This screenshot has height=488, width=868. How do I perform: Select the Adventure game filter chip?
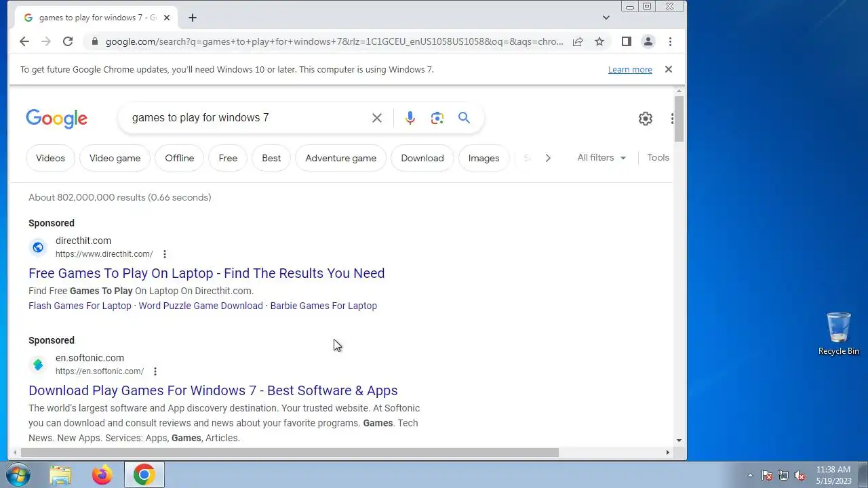coord(341,158)
